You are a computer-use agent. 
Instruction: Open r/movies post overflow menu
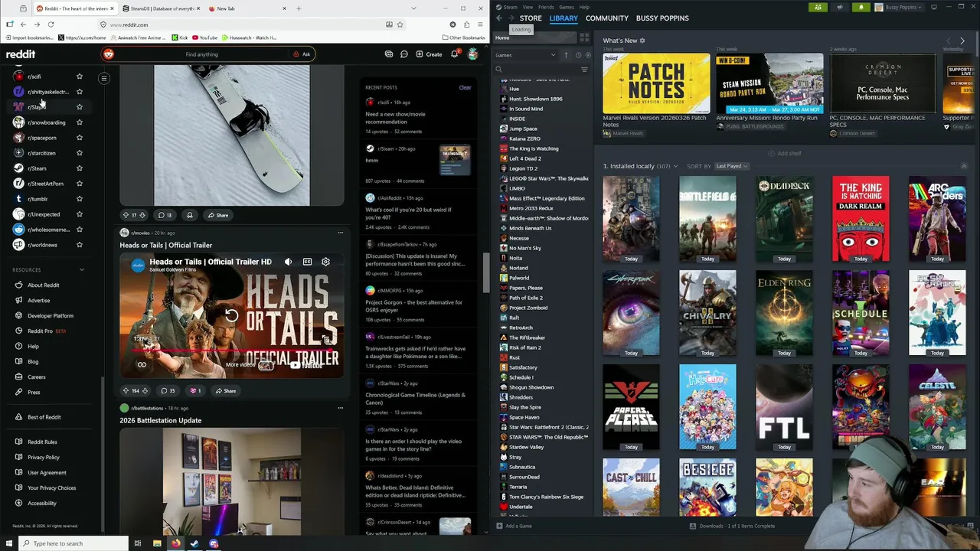point(341,233)
